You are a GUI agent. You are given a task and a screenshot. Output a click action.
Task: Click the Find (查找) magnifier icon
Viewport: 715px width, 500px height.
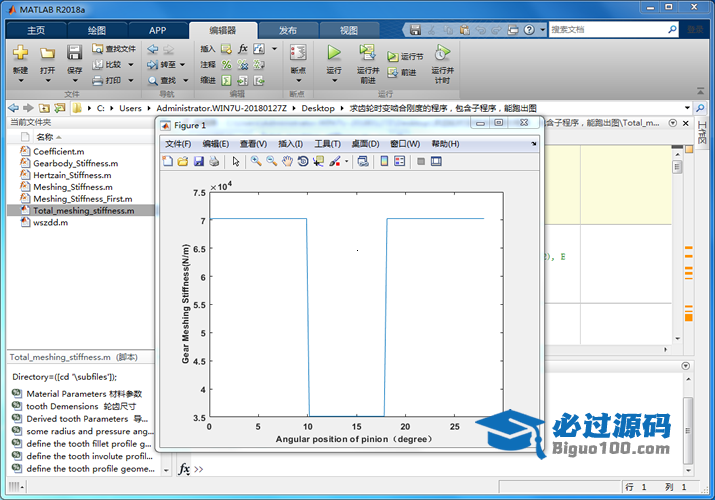tap(152, 81)
